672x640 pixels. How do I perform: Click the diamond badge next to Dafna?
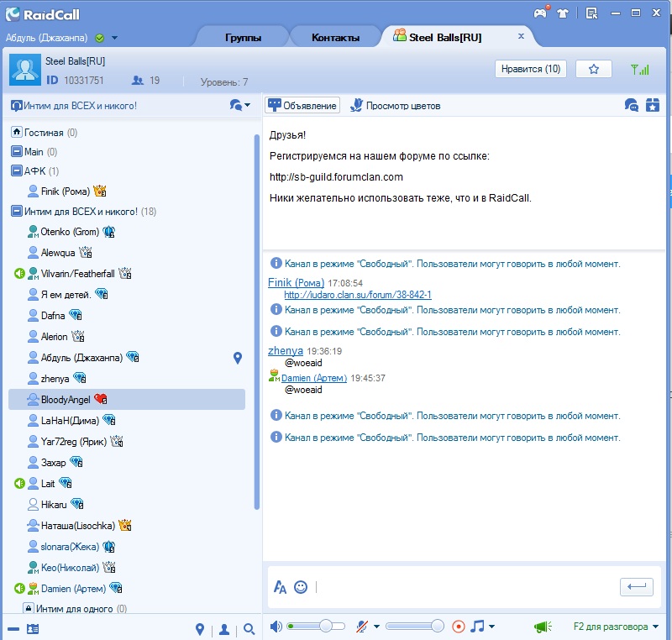coord(76,315)
